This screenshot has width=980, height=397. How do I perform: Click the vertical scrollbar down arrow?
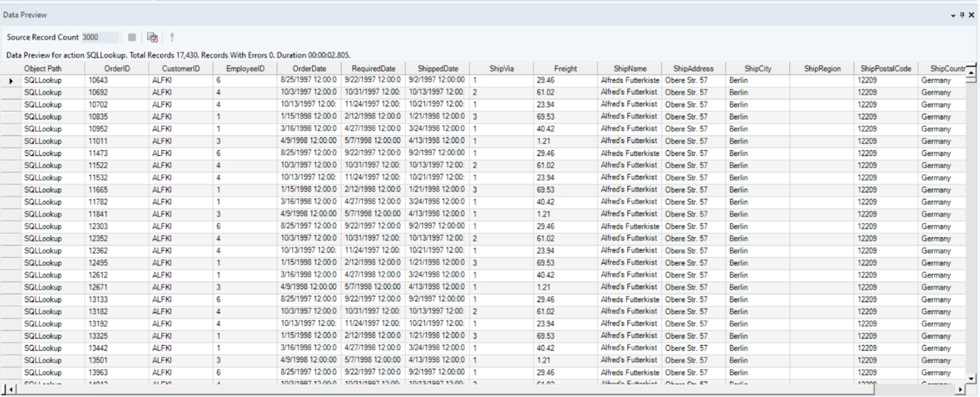pyautogui.click(x=971, y=378)
